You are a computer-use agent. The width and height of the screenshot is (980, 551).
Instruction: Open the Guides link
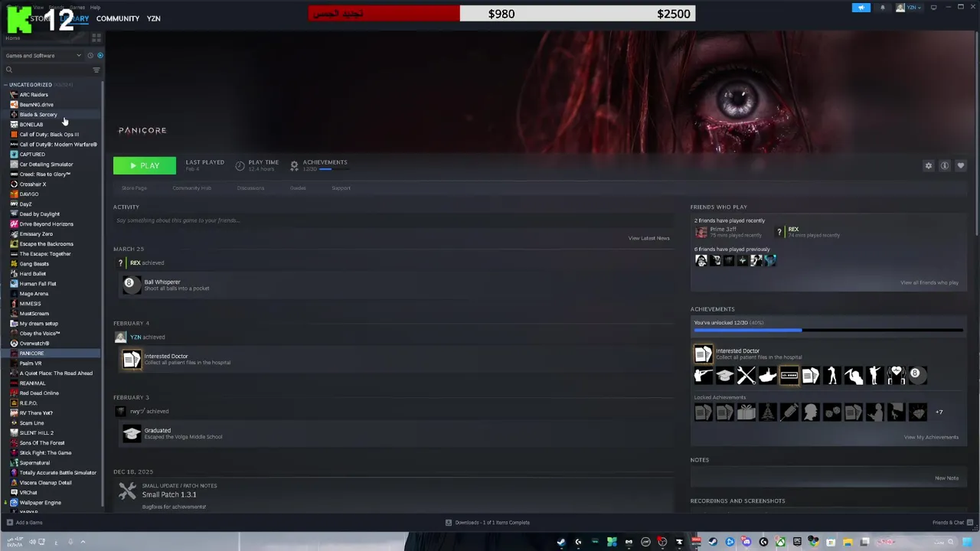click(x=298, y=188)
